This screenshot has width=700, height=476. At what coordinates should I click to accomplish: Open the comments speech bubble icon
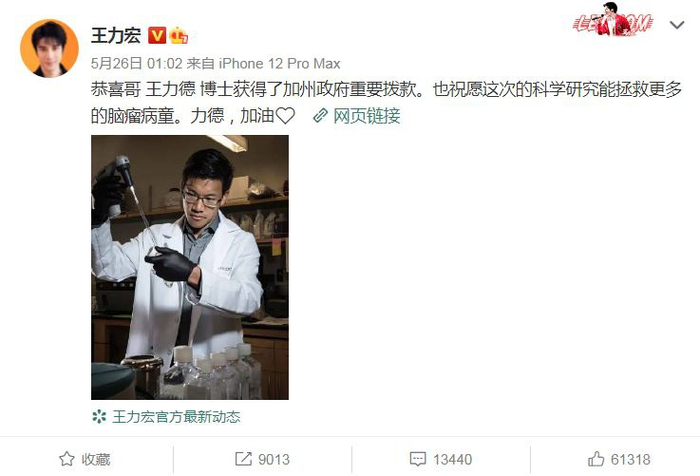(417, 459)
